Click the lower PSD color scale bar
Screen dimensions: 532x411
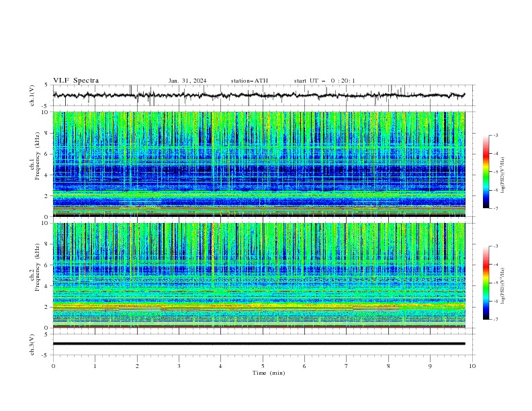486,283
